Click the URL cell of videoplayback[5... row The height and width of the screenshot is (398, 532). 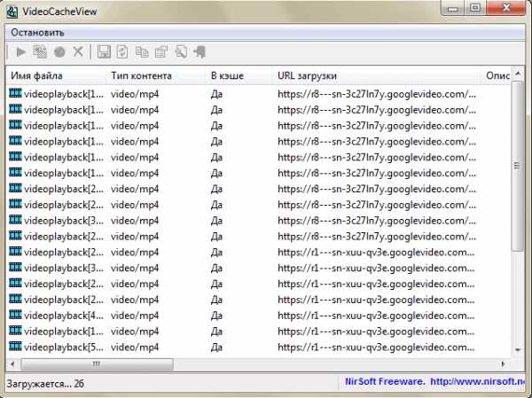(x=376, y=347)
